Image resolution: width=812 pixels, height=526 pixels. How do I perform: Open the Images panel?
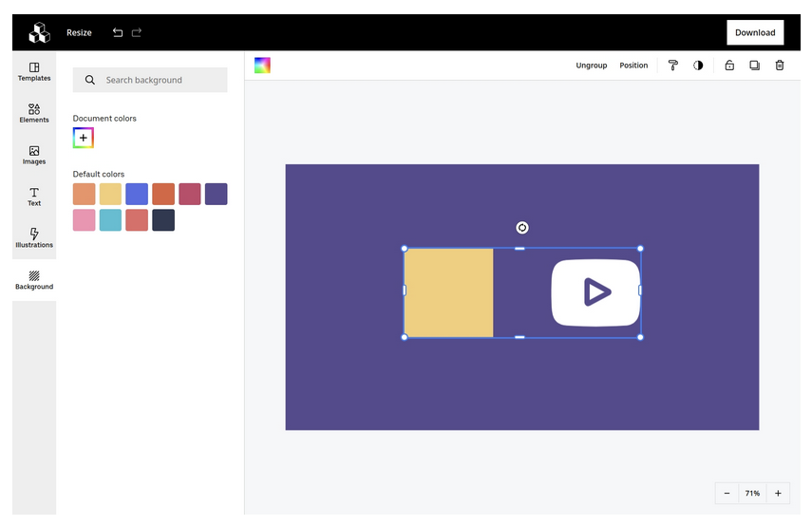coord(34,156)
